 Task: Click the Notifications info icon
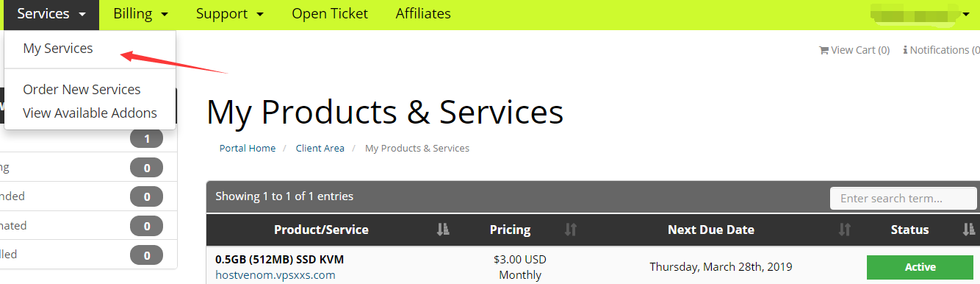[x=905, y=50]
